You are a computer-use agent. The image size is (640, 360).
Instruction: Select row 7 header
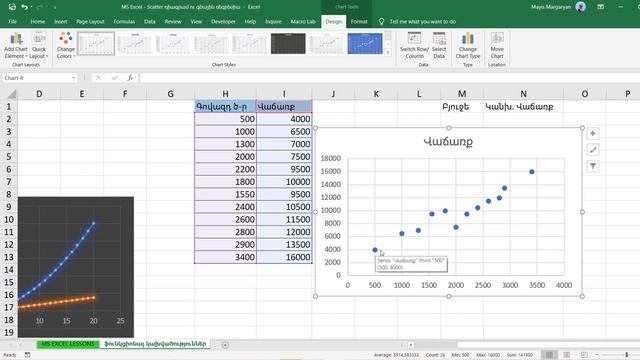coord(9,182)
